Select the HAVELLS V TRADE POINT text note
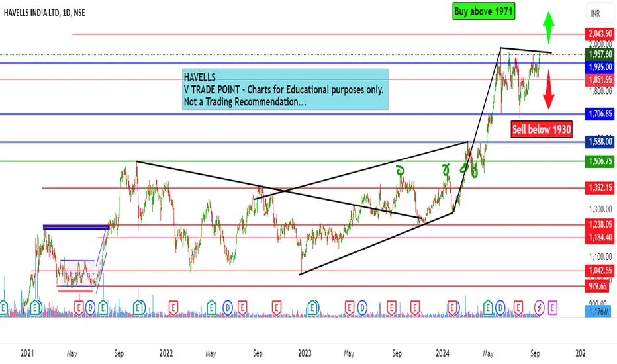The width and height of the screenshot is (617, 364). (285, 89)
